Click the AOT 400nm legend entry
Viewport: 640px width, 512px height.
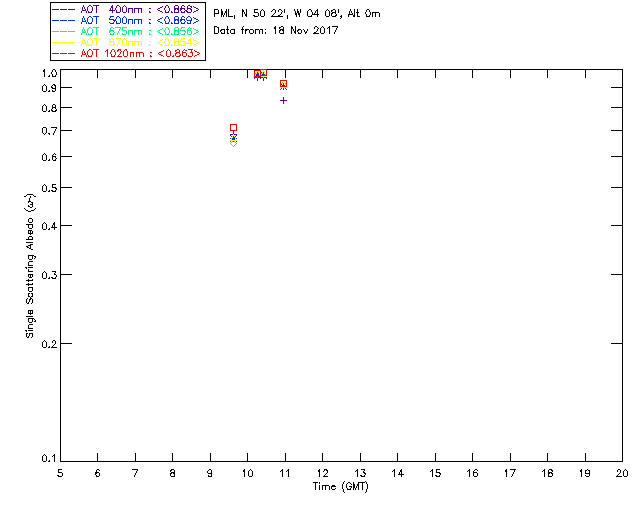[x=126, y=9]
